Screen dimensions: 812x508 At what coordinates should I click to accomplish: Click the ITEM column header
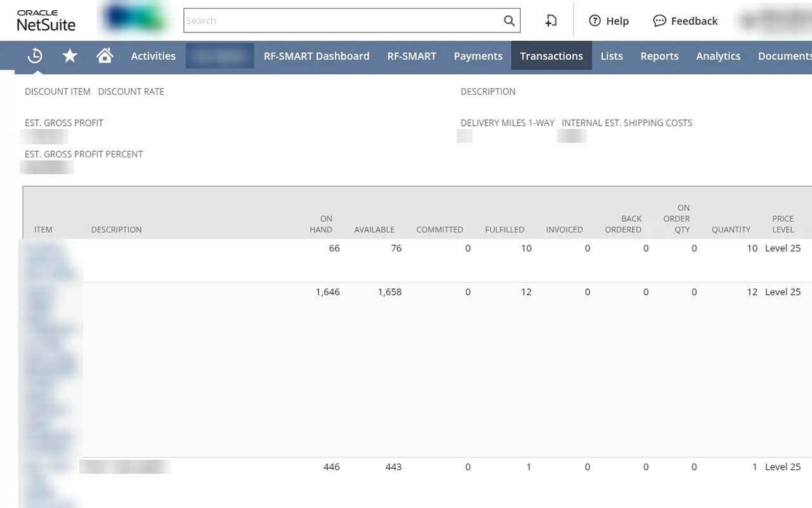point(43,229)
